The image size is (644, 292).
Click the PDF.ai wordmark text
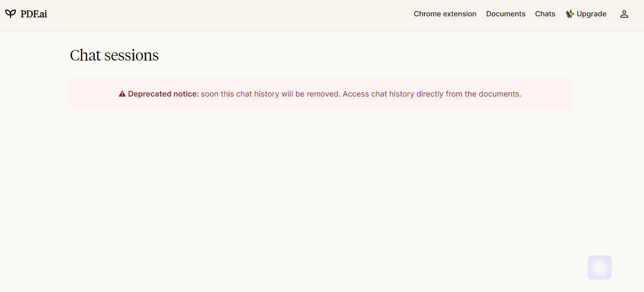pyautogui.click(x=34, y=14)
